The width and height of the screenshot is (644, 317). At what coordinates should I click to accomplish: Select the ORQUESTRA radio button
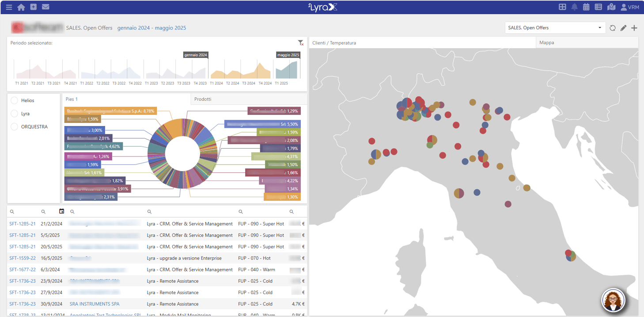13,126
